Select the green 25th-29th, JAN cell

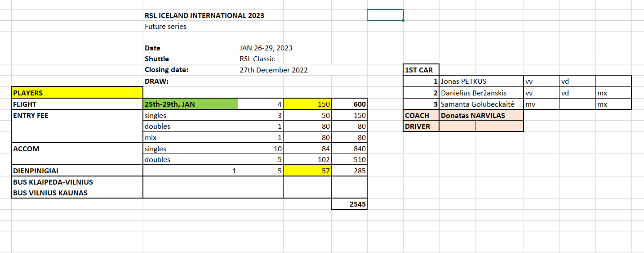point(190,104)
